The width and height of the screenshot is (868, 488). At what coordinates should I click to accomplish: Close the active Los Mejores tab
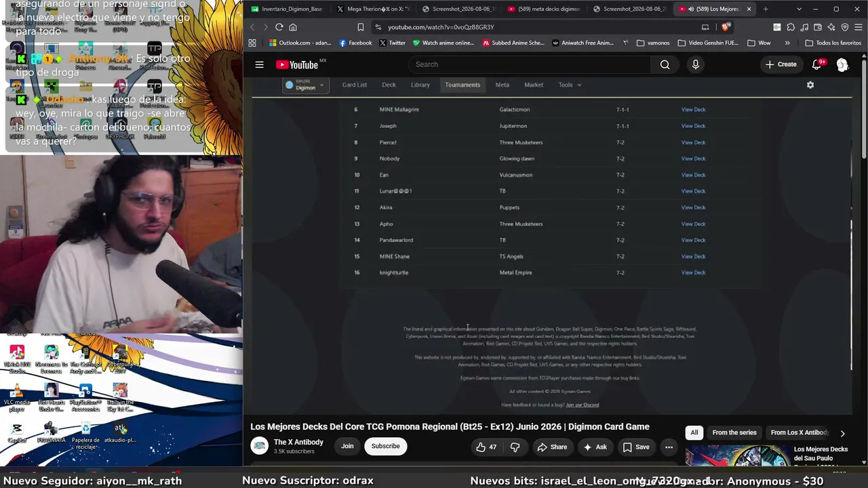pos(749,9)
